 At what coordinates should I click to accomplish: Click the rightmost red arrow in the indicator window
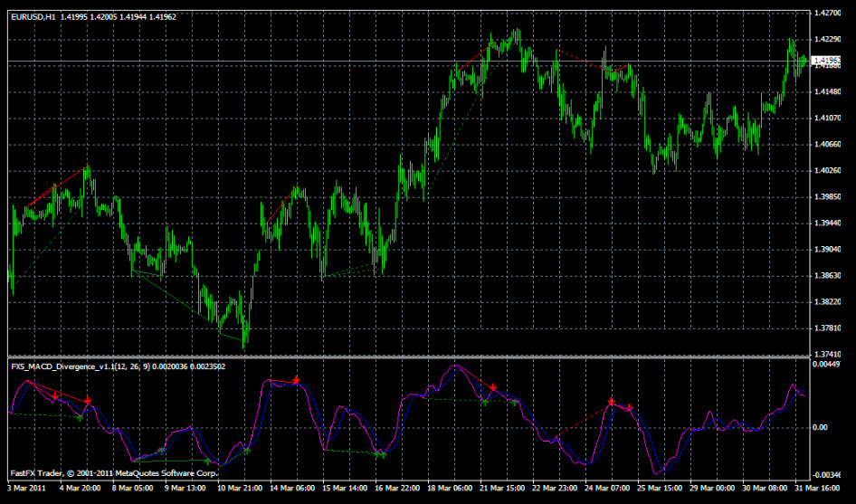coord(630,407)
